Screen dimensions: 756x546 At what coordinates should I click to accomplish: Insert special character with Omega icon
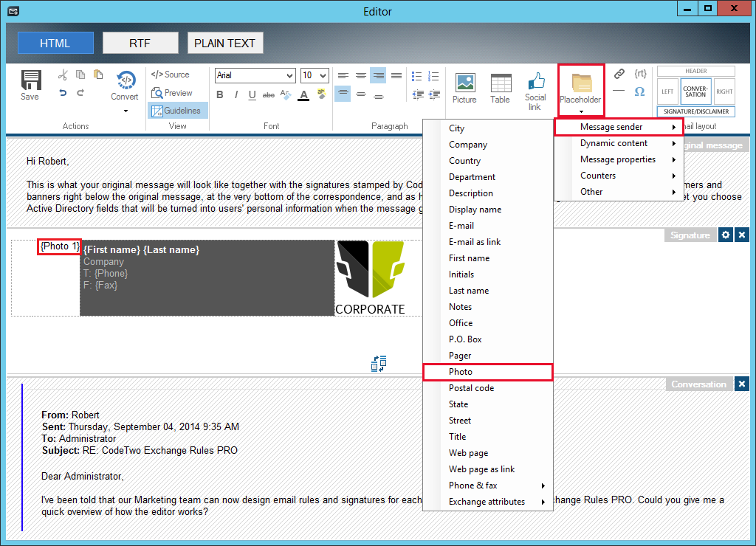pos(640,91)
